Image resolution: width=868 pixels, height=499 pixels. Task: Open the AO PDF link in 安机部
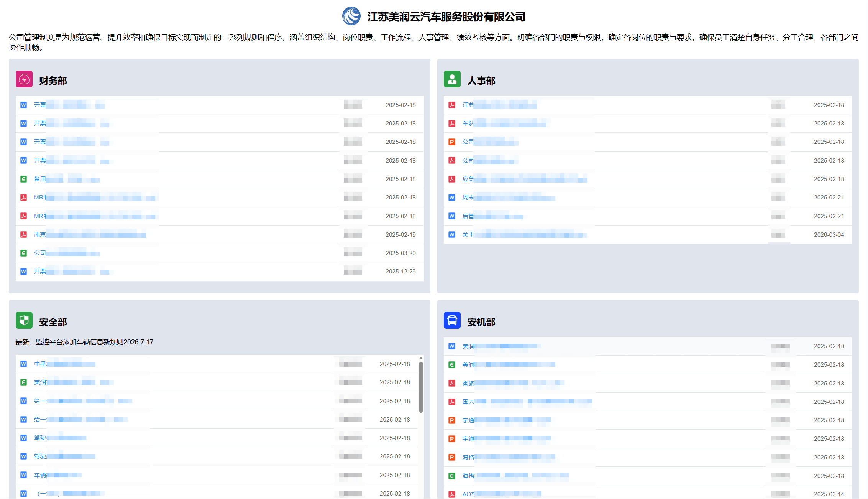point(502,494)
